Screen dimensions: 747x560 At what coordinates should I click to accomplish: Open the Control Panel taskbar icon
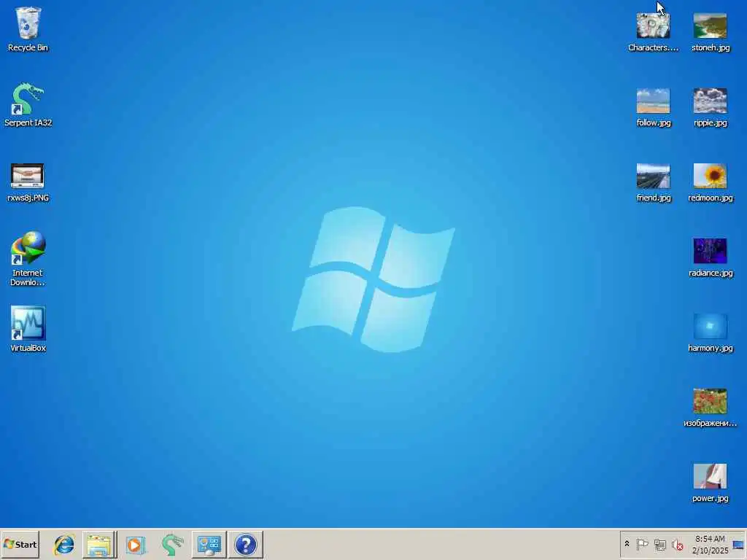coord(209,544)
